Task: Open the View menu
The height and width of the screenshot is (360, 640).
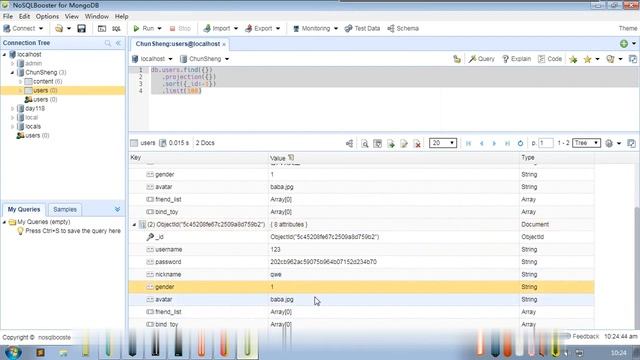Action: click(72, 16)
